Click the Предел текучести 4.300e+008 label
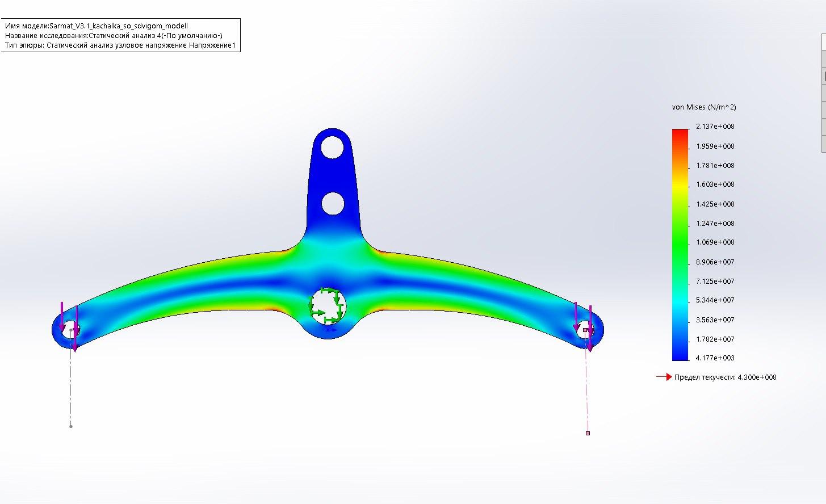 725,377
